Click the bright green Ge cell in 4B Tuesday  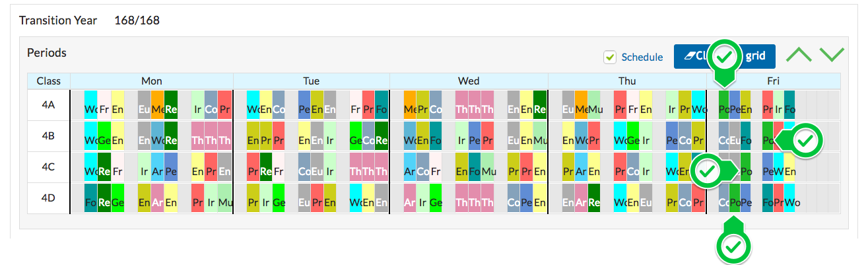(x=355, y=135)
